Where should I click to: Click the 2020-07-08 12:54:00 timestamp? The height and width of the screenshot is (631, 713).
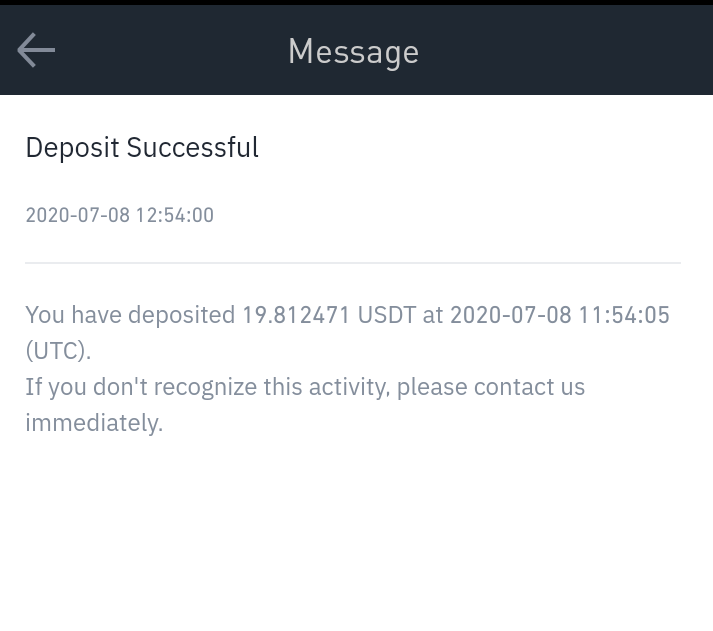tap(120, 215)
